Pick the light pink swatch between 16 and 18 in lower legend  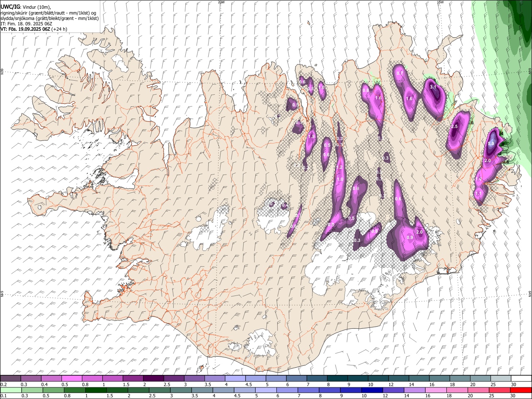click(x=436, y=390)
